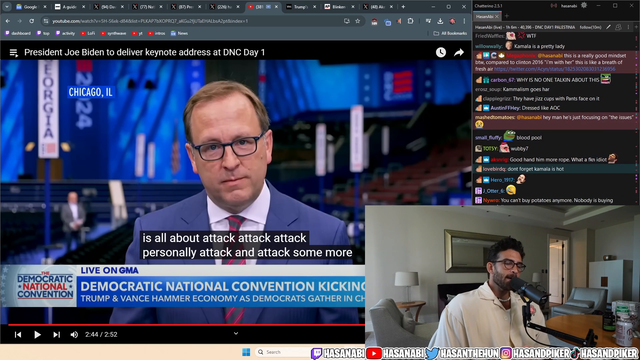Add a new Chatterino tab
The height and width of the screenshot is (360, 640).
click(x=507, y=16)
